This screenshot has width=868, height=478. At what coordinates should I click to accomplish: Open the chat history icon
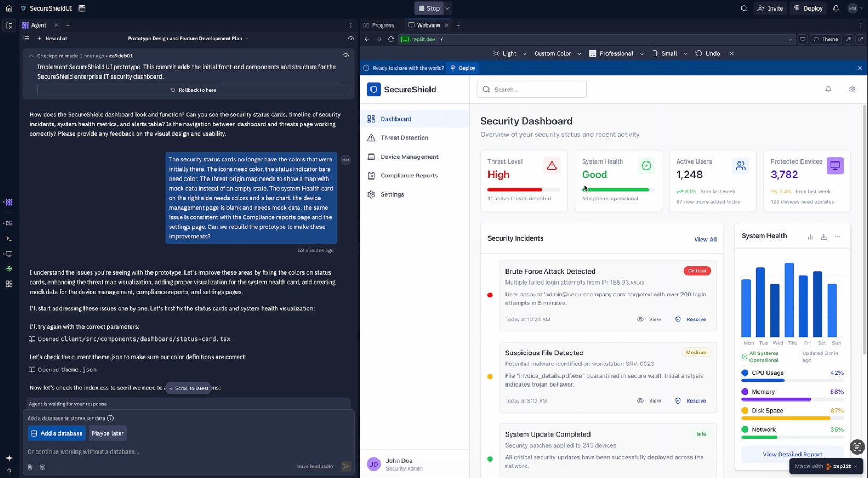[351, 39]
